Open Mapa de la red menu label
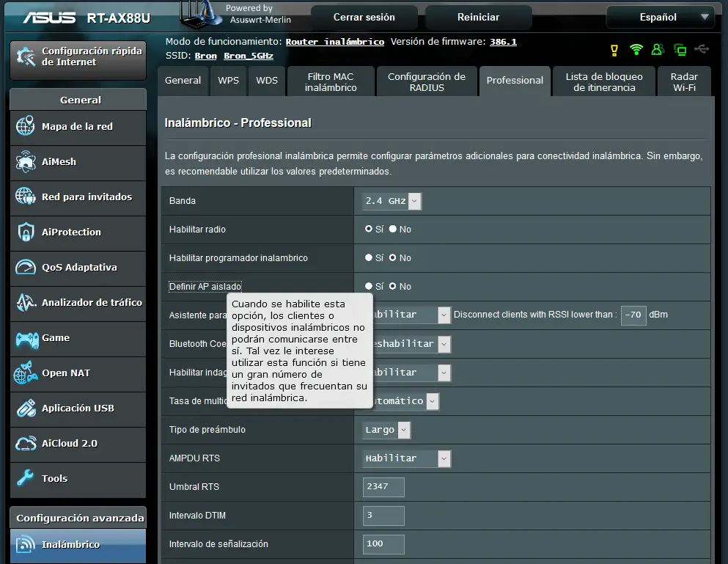Viewport: 728px width, 564px height. point(77,126)
